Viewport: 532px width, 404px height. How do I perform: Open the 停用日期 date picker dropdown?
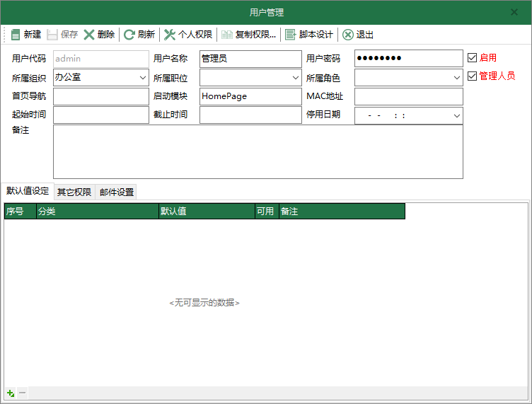point(457,115)
